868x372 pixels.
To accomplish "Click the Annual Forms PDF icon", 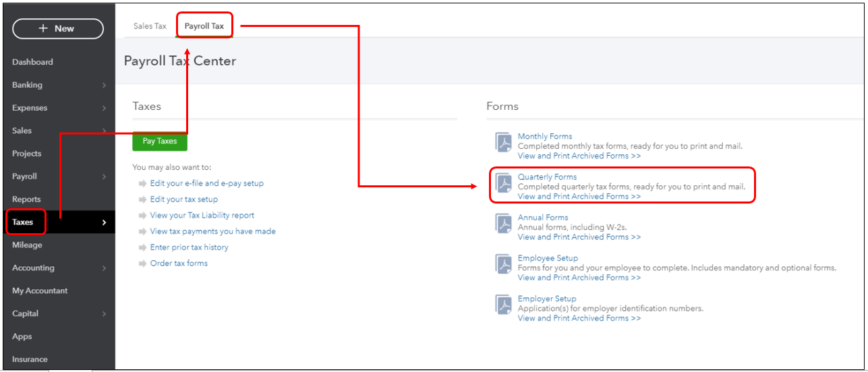I will click(504, 224).
